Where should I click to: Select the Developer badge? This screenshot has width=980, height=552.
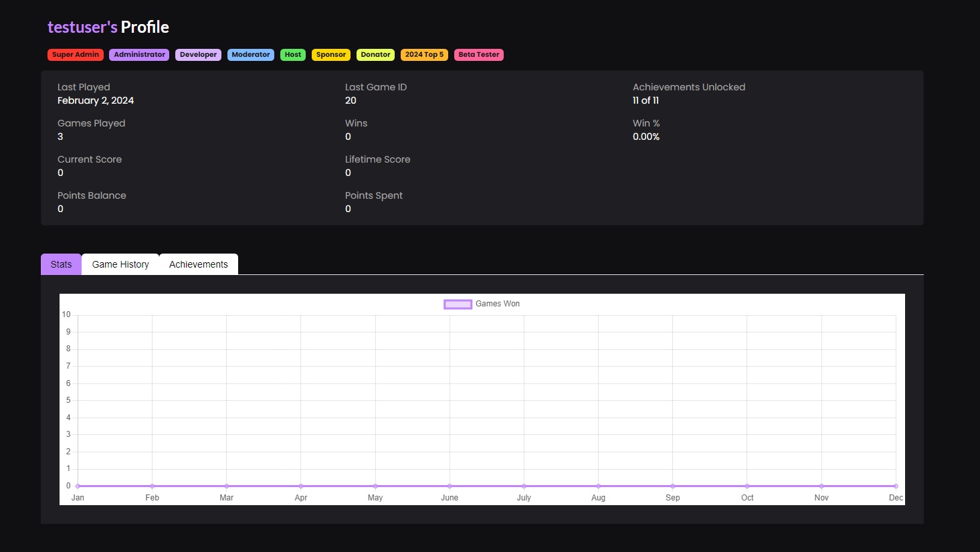198,55
